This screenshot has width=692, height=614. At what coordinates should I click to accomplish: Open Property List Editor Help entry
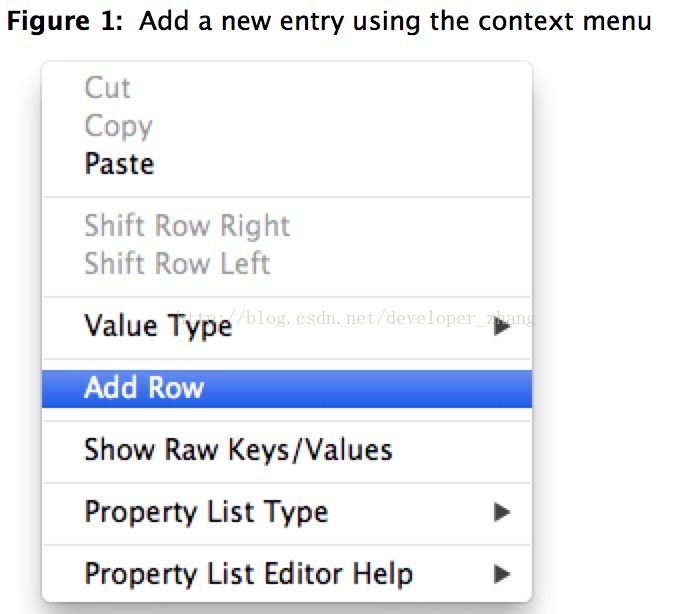point(287,574)
